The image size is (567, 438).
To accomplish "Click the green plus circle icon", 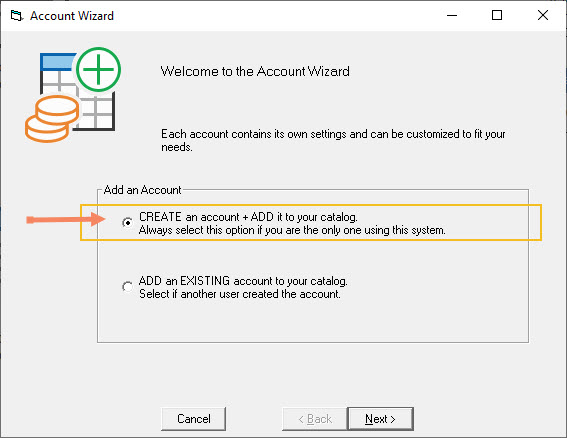I will click(98, 69).
